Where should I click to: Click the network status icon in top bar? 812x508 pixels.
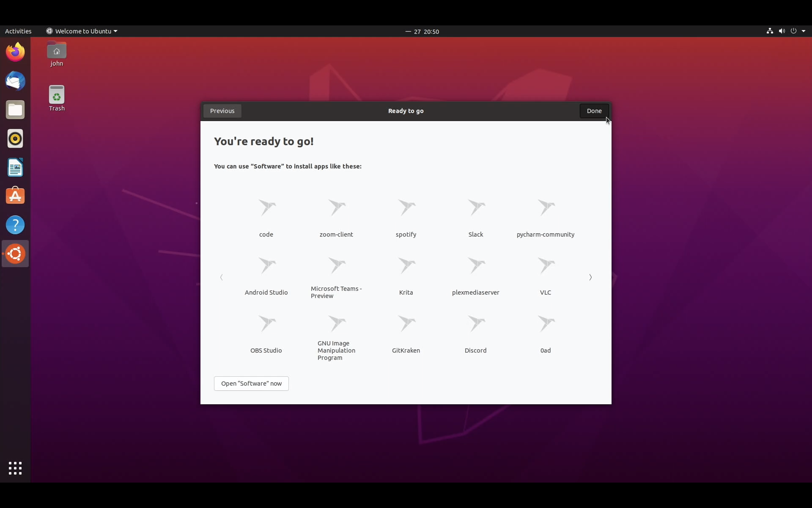pyautogui.click(x=770, y=31)
